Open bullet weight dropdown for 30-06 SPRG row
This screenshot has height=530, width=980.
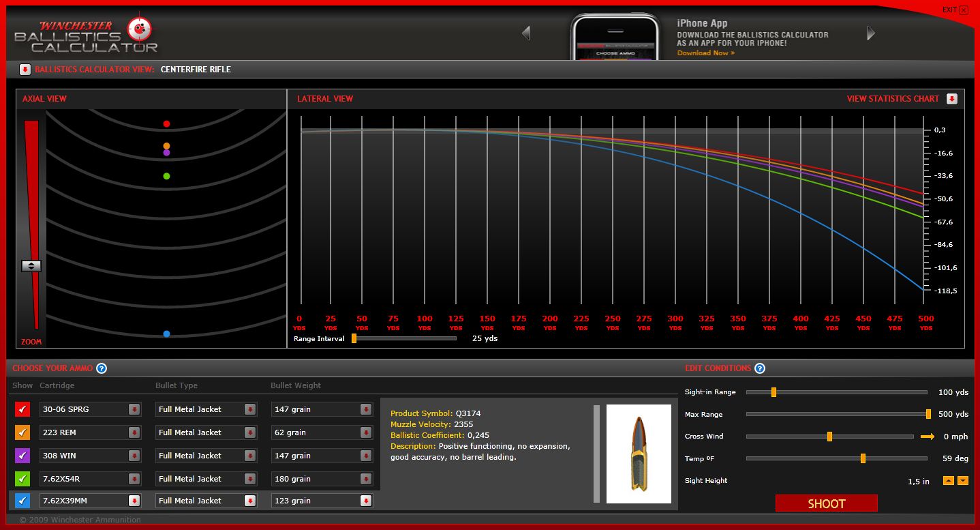click(366, 409)
